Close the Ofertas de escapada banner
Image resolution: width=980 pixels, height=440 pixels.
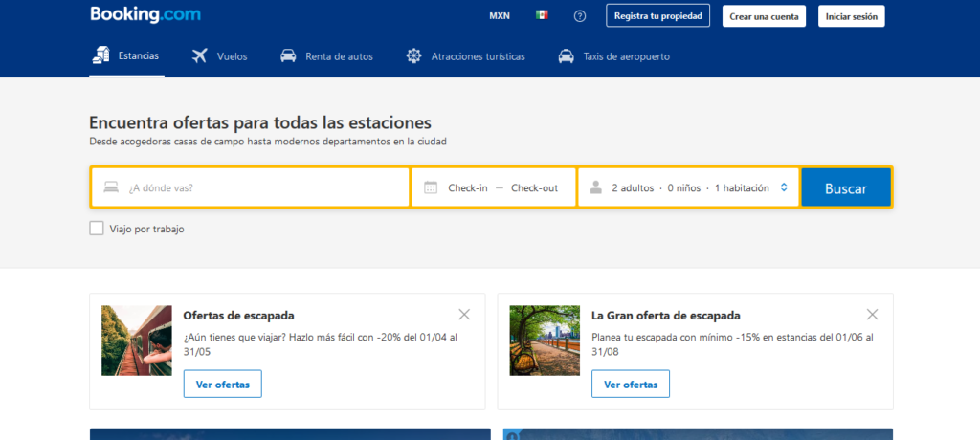pyautogui.click(x=464, y=315)
